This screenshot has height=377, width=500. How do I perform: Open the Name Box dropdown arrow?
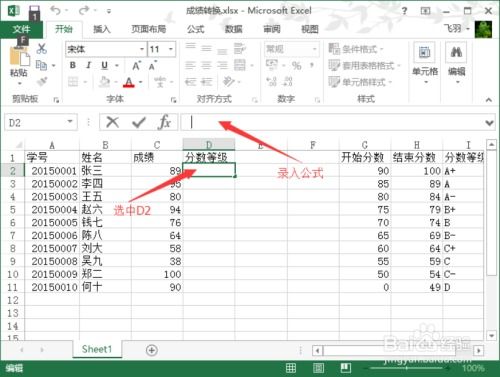click(x=70, y=122)
